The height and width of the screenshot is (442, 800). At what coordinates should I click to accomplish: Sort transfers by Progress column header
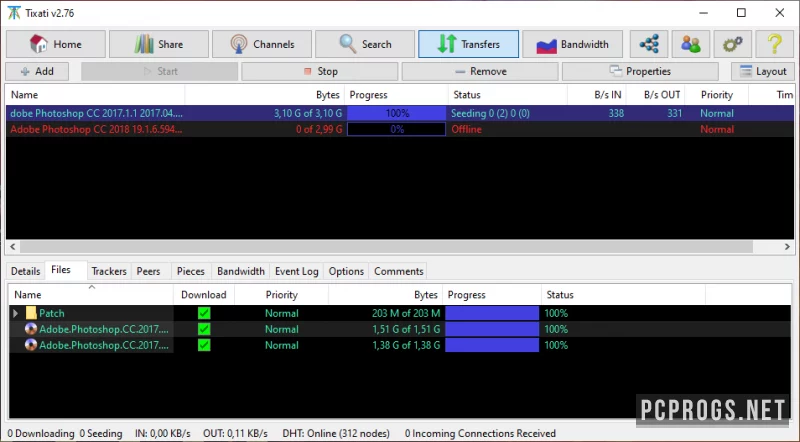(x=396, y=95)
